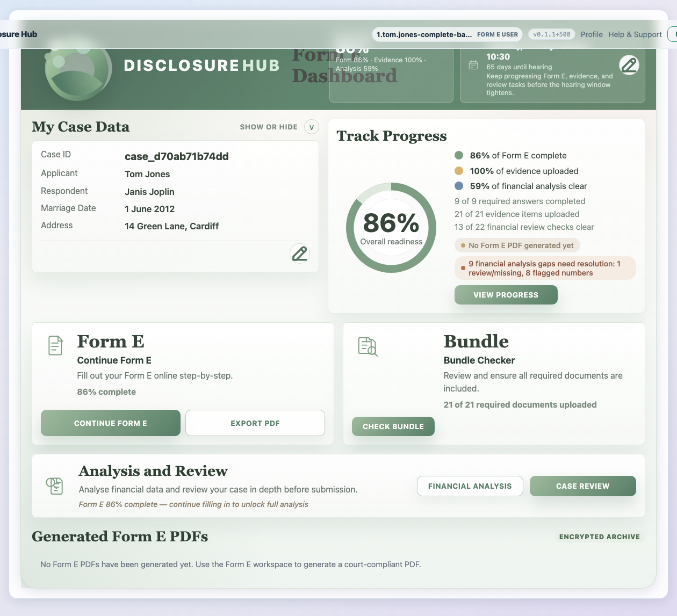Click respondent name Janis Joplin
677x616 pixels.
coord(149,192)
